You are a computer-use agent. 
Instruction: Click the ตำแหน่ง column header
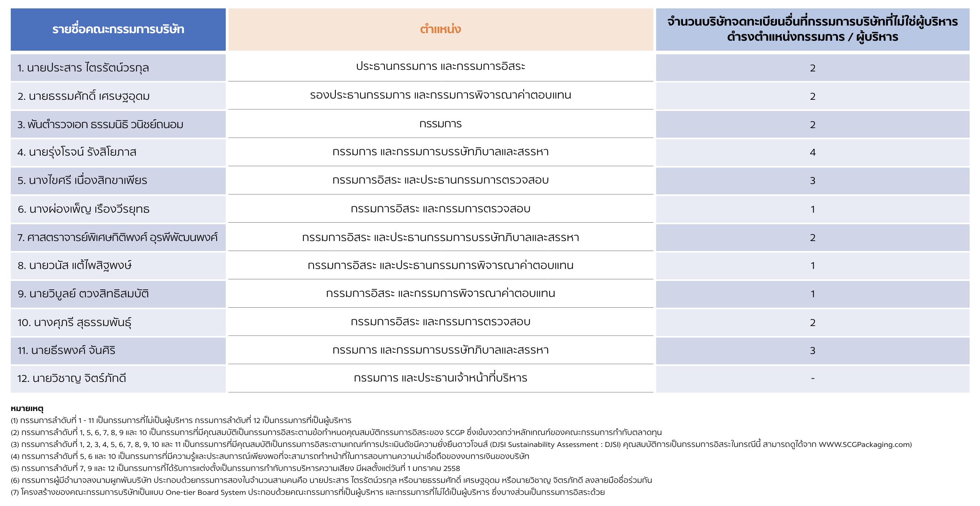(440, 30)
